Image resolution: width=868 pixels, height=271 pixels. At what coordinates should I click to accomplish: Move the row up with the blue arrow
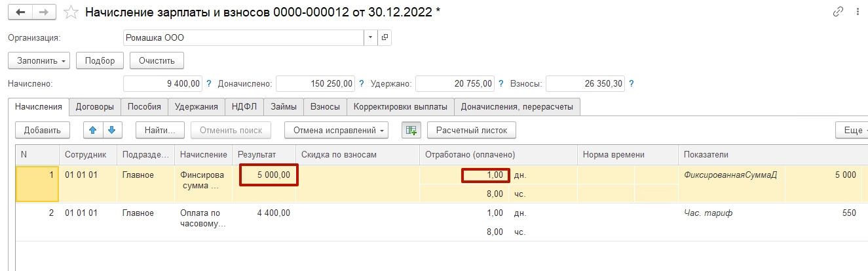92,131
